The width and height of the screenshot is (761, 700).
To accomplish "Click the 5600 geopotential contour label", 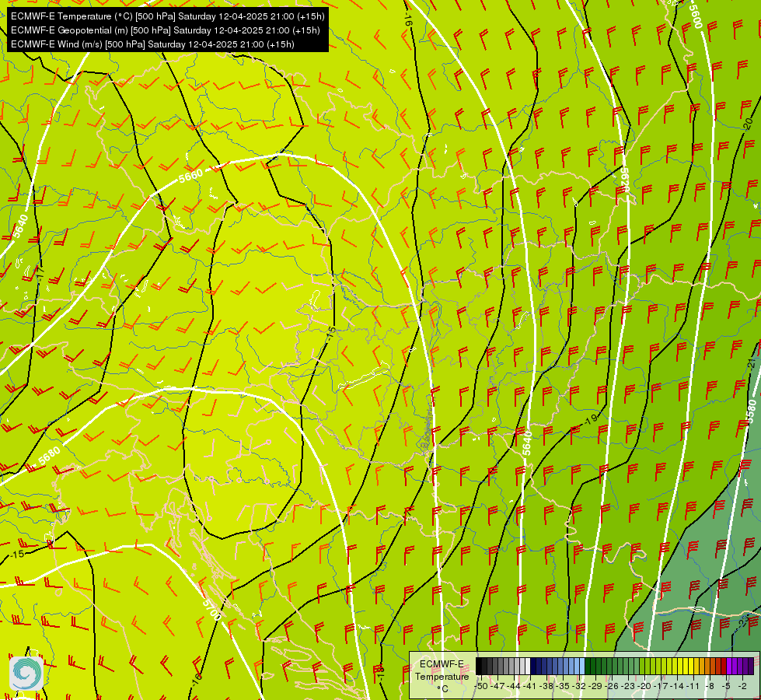I will (x=695, y=16).
